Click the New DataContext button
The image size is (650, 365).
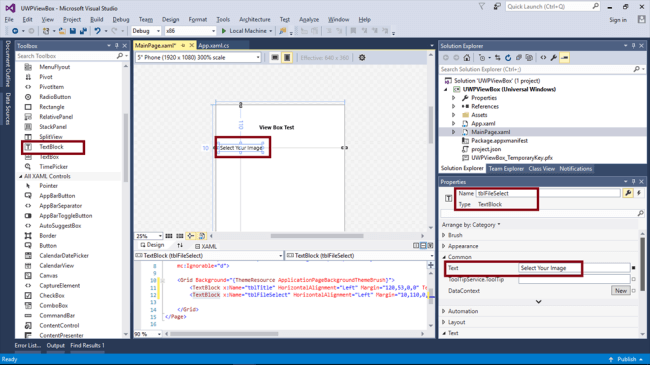coord(621,291)
